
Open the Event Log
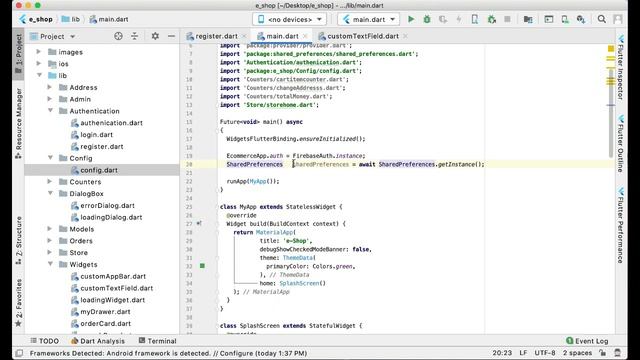click(x=587, y=341)
